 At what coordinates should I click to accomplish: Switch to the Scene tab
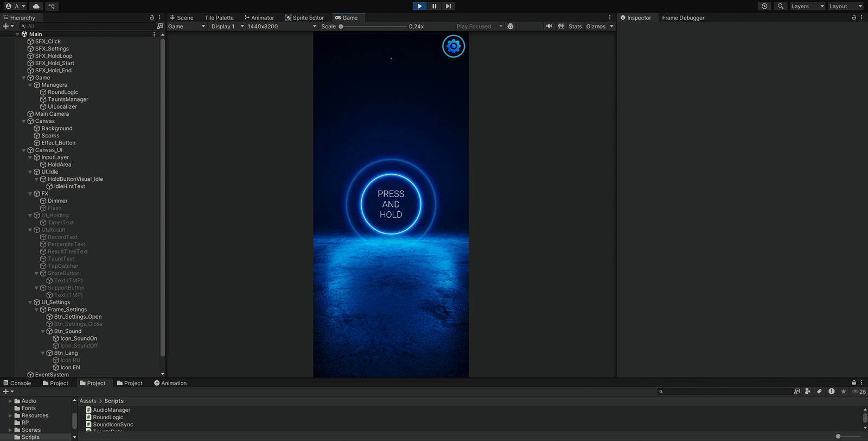[182, 17]
